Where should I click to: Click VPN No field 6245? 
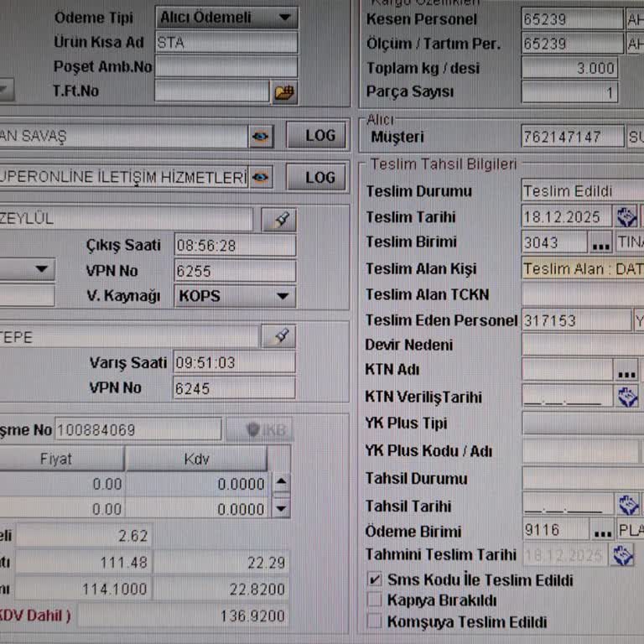click(x=234, y=388)
